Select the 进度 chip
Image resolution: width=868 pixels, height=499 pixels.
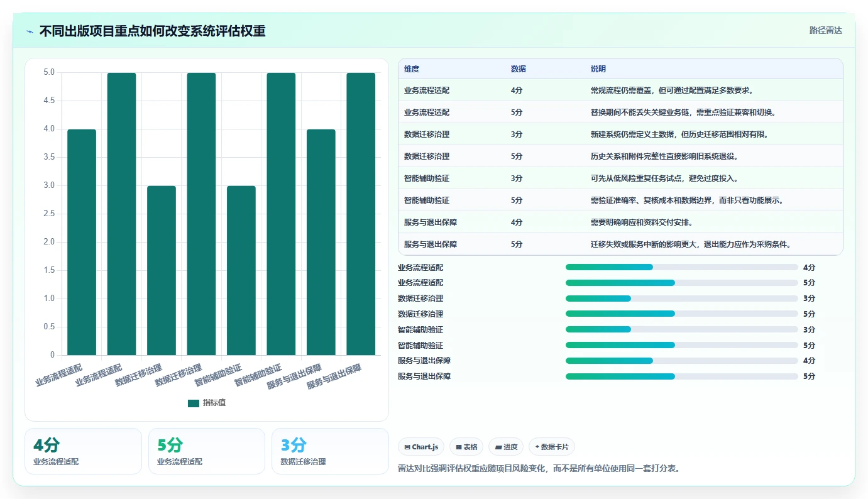point(506,447)
